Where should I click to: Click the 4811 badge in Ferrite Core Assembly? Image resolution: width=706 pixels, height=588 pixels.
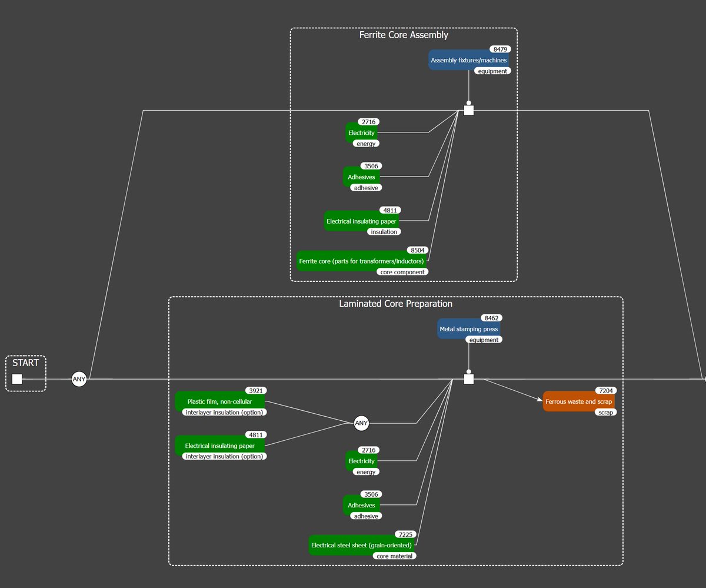pos(391,210)
